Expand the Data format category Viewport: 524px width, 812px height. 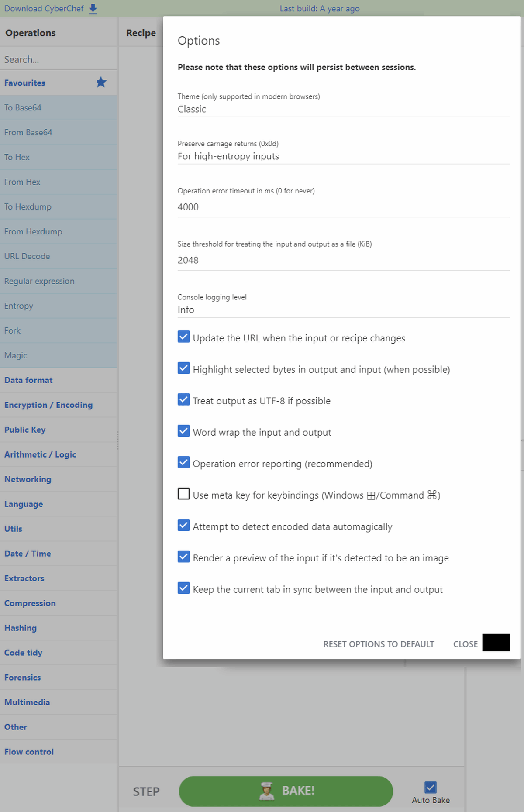tap(28, 380)
